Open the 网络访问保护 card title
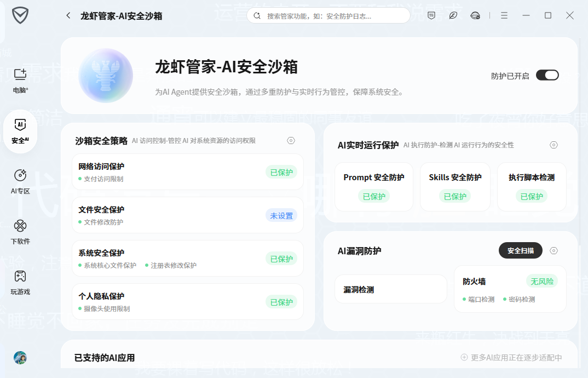Image resolution: width=588 pixels, height=378 pixels. pos(101,167)
